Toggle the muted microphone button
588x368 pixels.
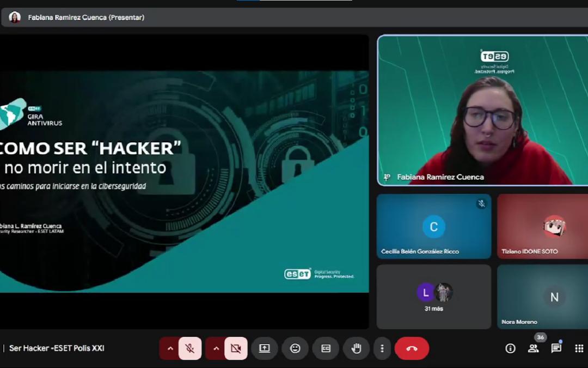tap(190, 348)
